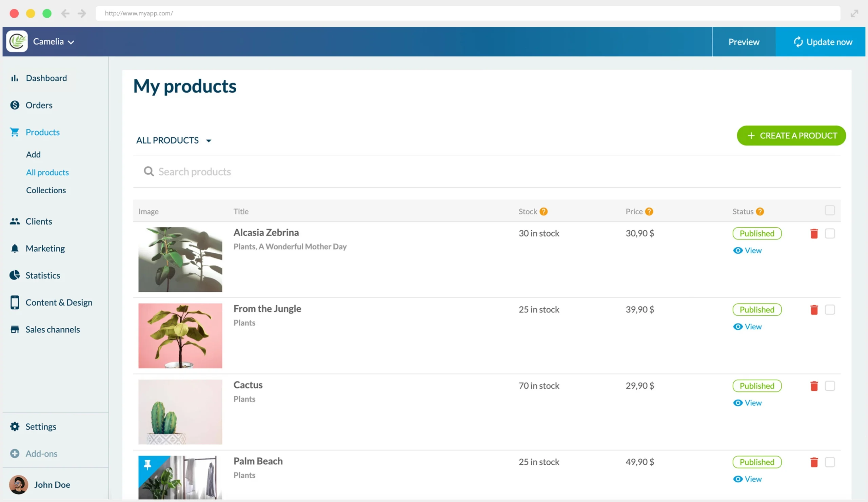
Task: Open Dashboard using the bar chart icon
Action: (15, 78)
